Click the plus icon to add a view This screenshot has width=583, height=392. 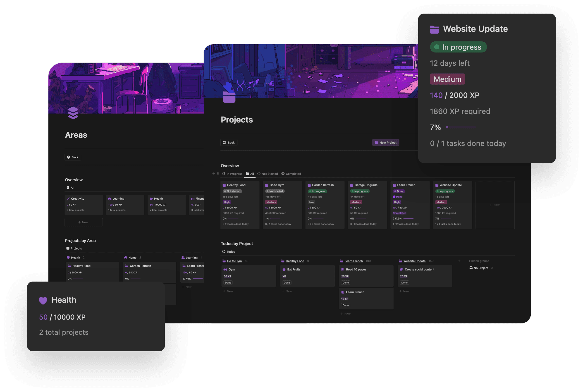pyautogui.click(x=213, y=174)
